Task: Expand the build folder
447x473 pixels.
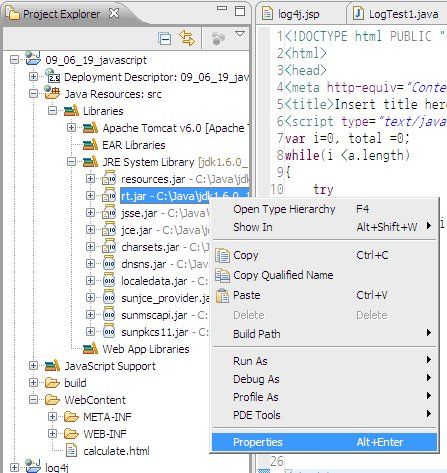Action: [33, 383]
